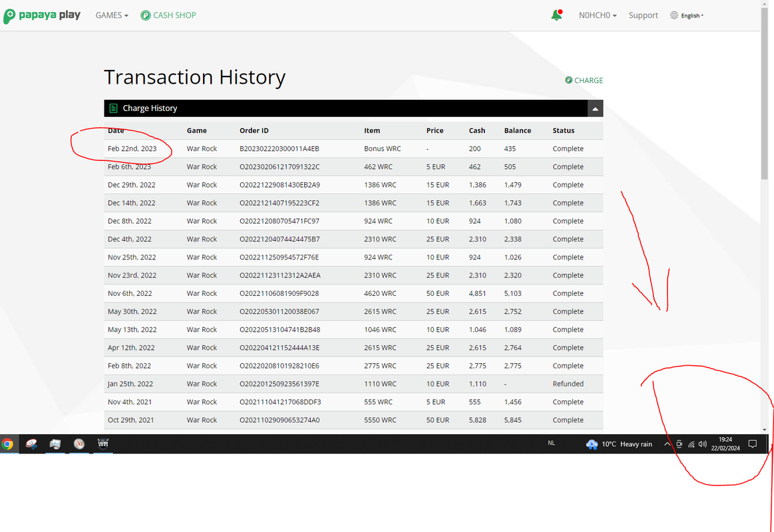This screenshot has height=532, width=774.
Task: Click the 5,103 balance cell
Action: 513,293
